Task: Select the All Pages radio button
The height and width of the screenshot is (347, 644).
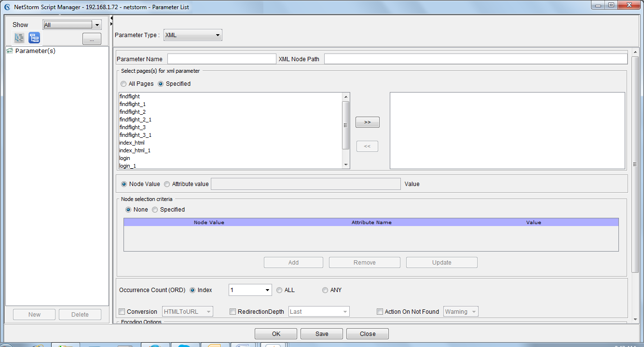Action: 124,84
